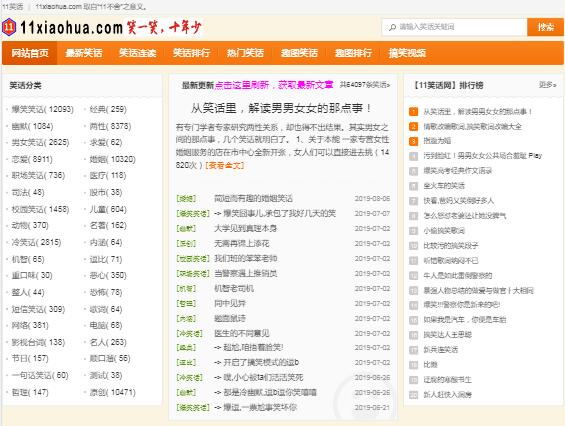Select category 短信笑话(309)
565x426 pixels.
[x=38, y=309]
